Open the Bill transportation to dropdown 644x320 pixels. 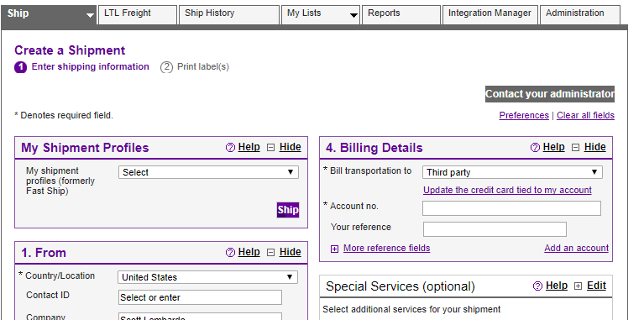point(512,172)
